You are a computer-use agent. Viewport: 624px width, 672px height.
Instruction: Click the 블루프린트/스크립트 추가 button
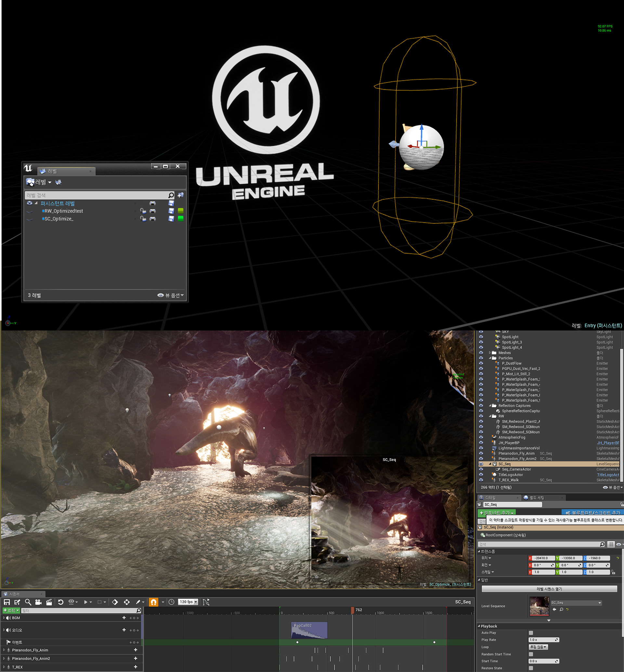tap(592, 513)
